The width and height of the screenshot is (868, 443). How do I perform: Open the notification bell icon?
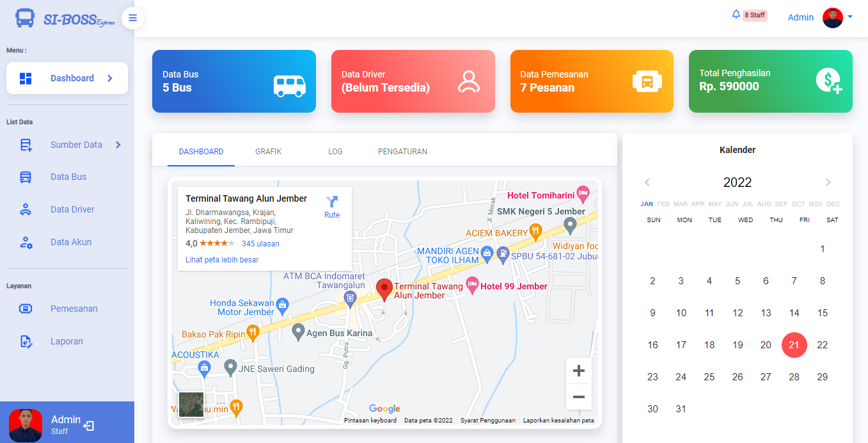pyautogui.click(x=736, y=15)
